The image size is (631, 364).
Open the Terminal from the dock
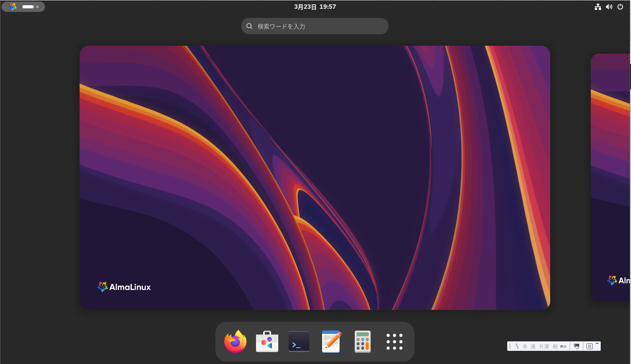point(299,342)
